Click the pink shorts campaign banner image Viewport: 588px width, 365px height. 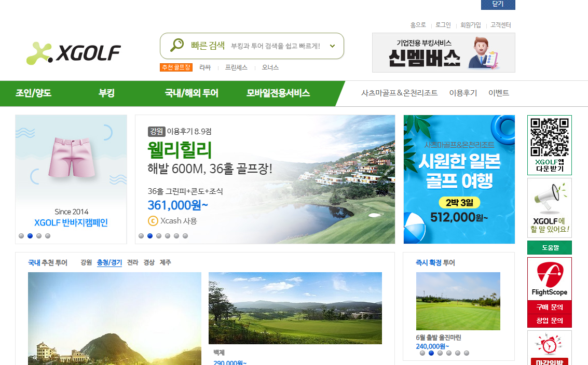click(71, 157)
